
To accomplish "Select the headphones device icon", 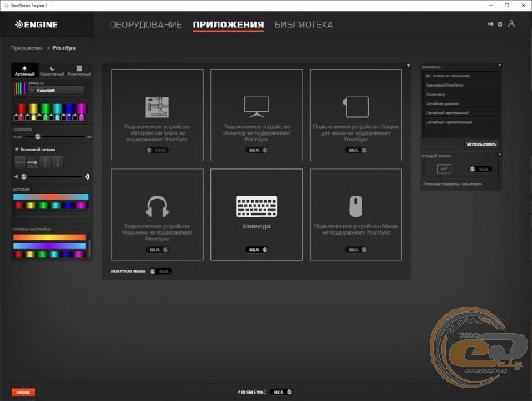I will coord(157,206).
